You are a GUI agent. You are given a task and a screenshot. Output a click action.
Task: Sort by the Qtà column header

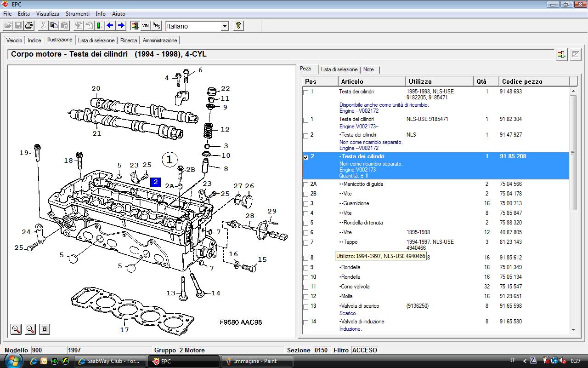(486, 81)
